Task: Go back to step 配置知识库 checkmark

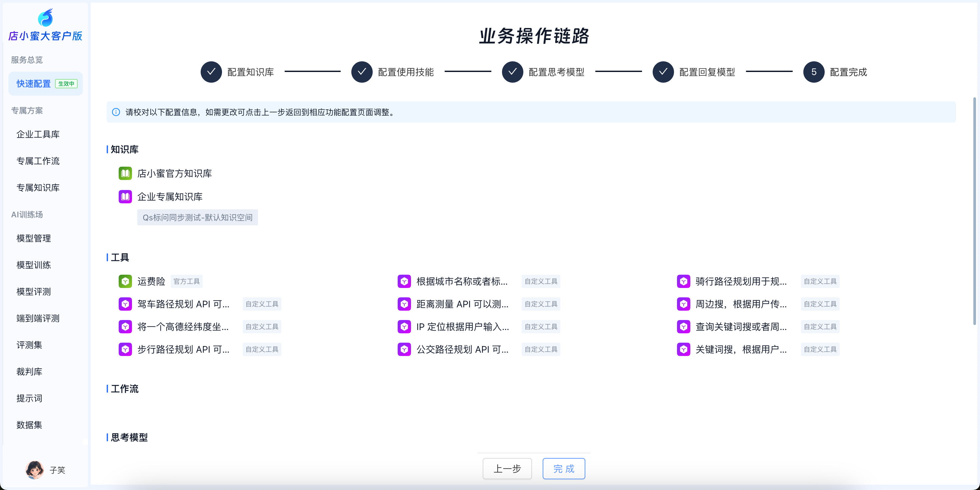Action: point(211,72)
